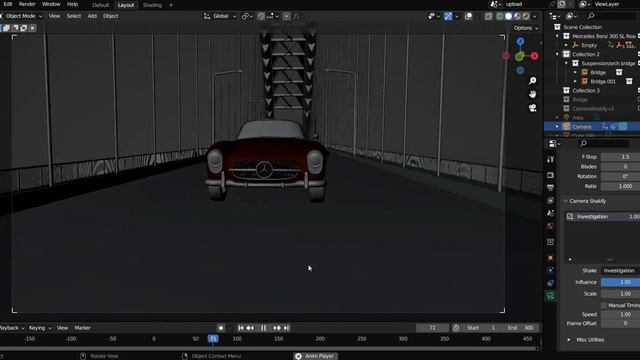Screen dimensions: 640x360
Task: Jump to previous keyframe
Action: pos(250,328)
